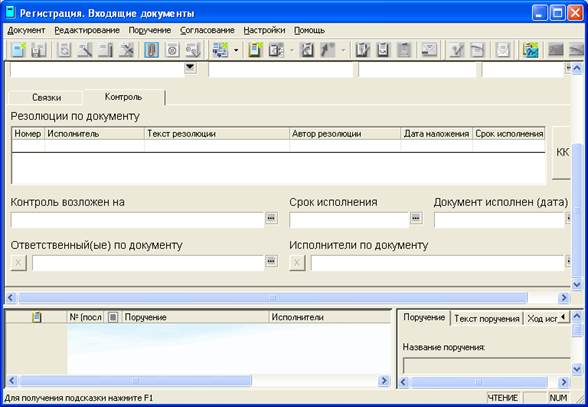Select the Контроль tab

coord(123,97)
